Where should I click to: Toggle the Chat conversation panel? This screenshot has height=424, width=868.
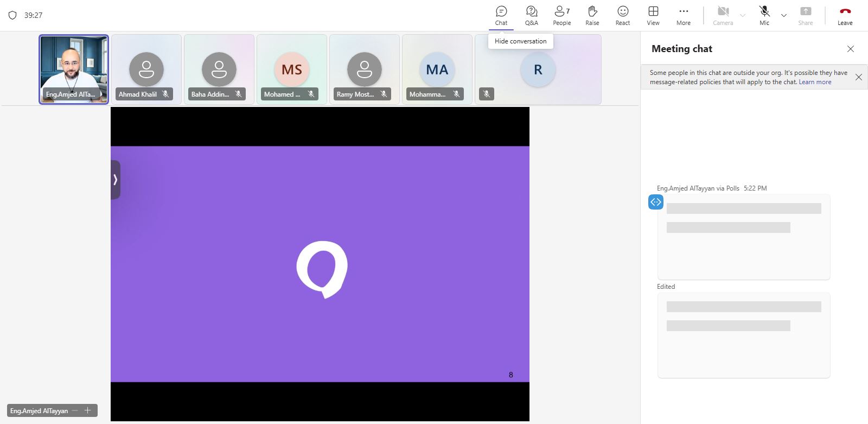pyautogui.click(x=501, y=15)
